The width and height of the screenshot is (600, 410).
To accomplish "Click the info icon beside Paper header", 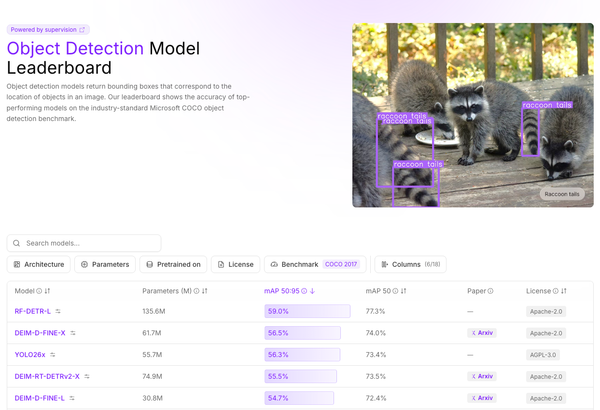I will click(491, 291).
